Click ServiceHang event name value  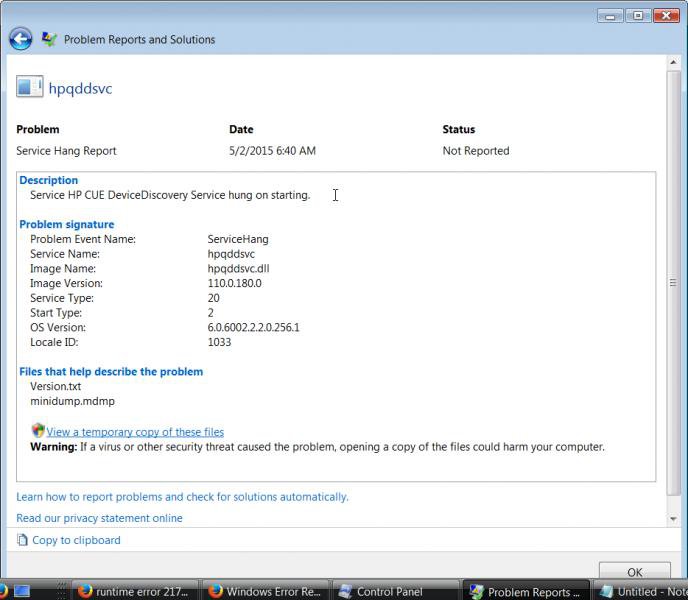click(238, 239)
